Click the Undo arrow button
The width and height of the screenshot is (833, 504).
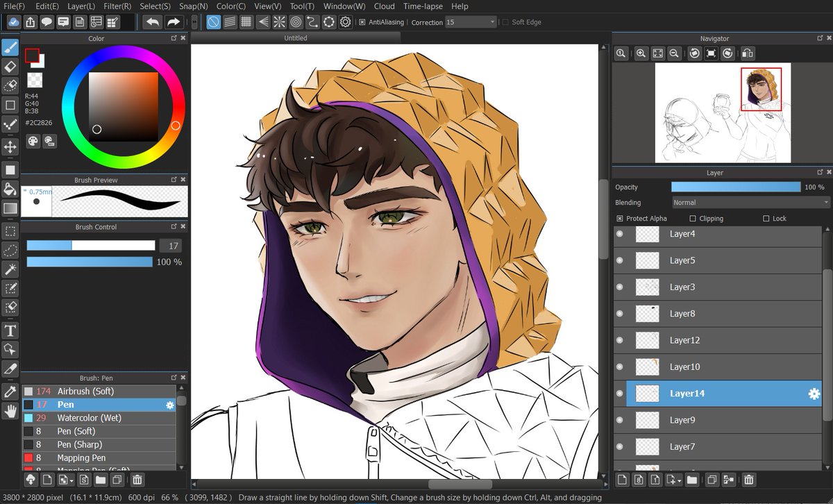click(x=152, y=22)
